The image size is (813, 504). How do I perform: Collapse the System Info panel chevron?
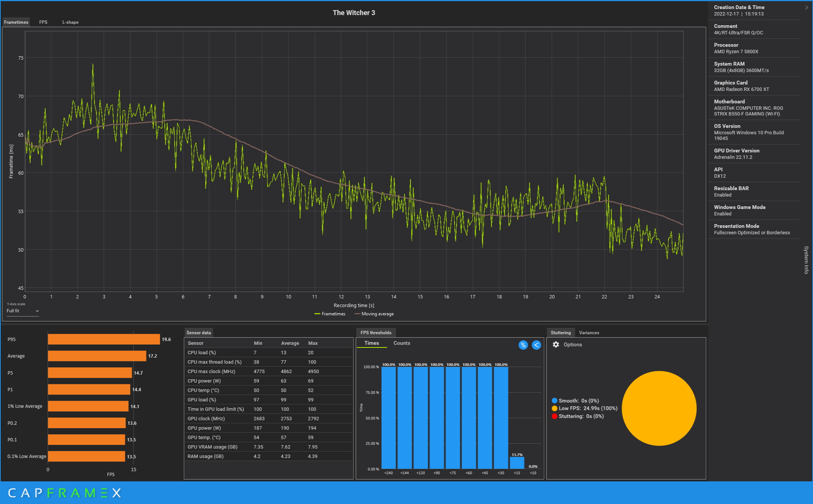pyautogui.click(x=807, y=7)
